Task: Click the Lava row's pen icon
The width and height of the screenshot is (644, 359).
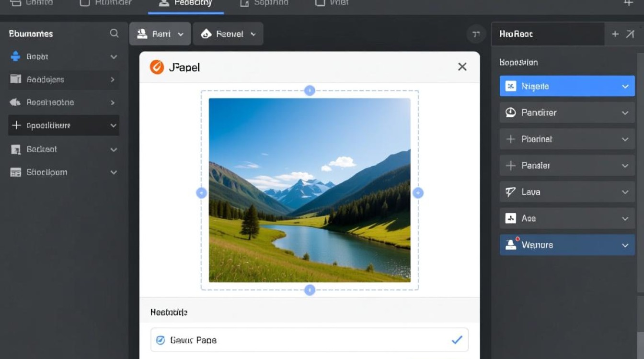Action: tap(511, 192)
